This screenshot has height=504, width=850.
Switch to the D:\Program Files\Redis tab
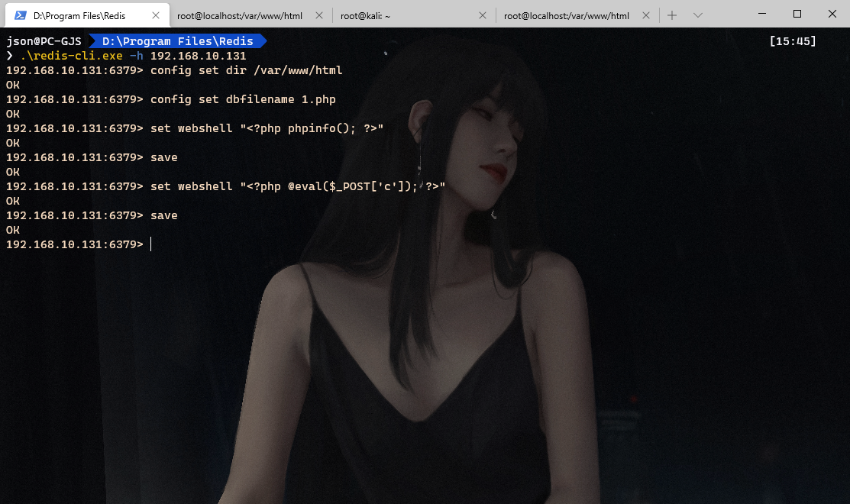click(87, 15)
